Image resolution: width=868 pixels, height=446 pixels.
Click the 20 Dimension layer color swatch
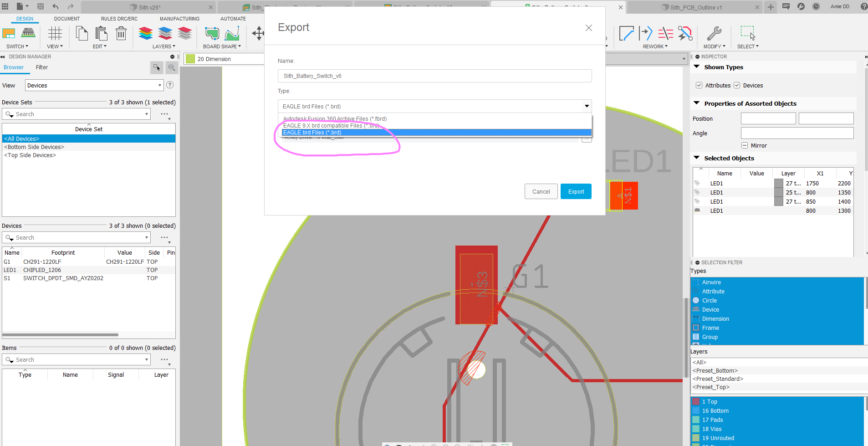190,59
